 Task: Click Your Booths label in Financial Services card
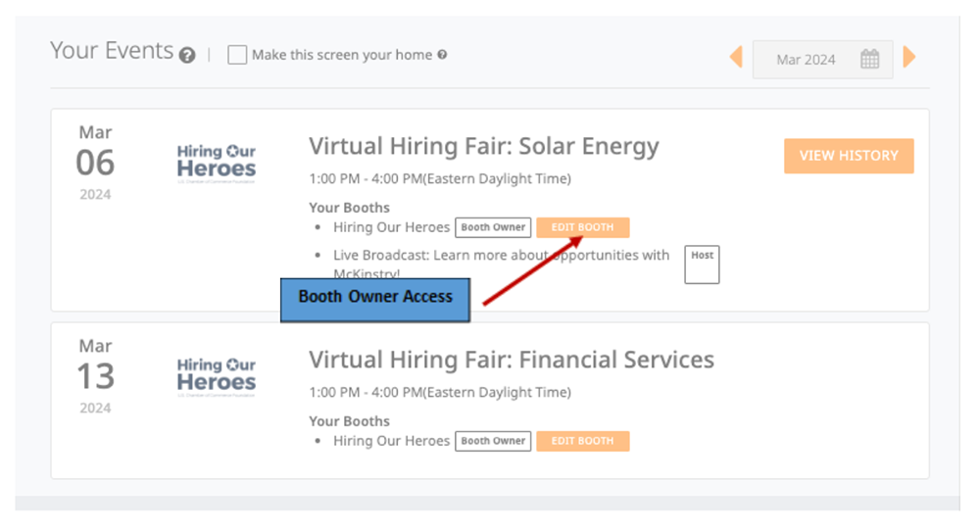pyautogui.click(x=350, y=421)
